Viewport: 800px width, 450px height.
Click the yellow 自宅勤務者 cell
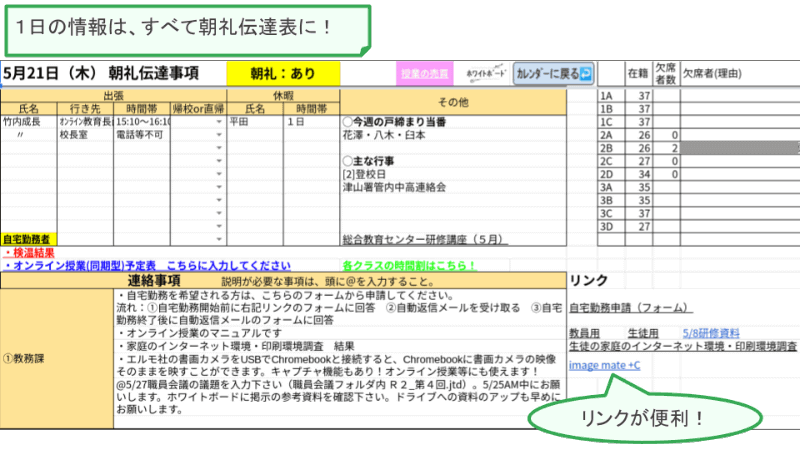click(x=29, y=239)
